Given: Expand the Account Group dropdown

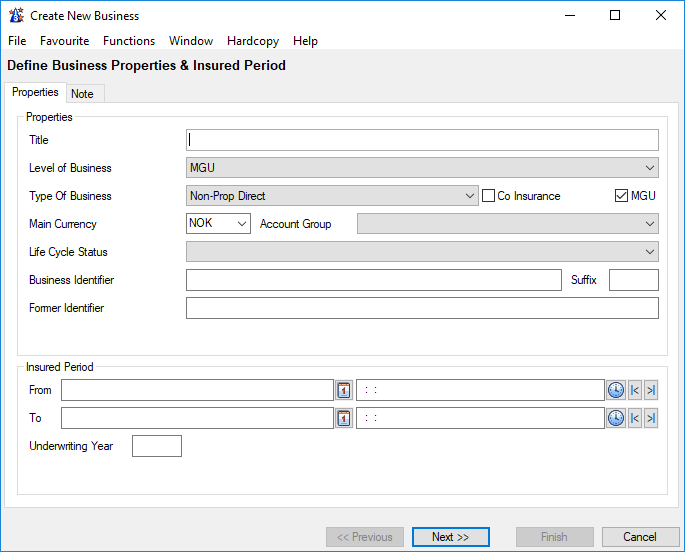Looking at the screenshot, I should click(650, 224).
